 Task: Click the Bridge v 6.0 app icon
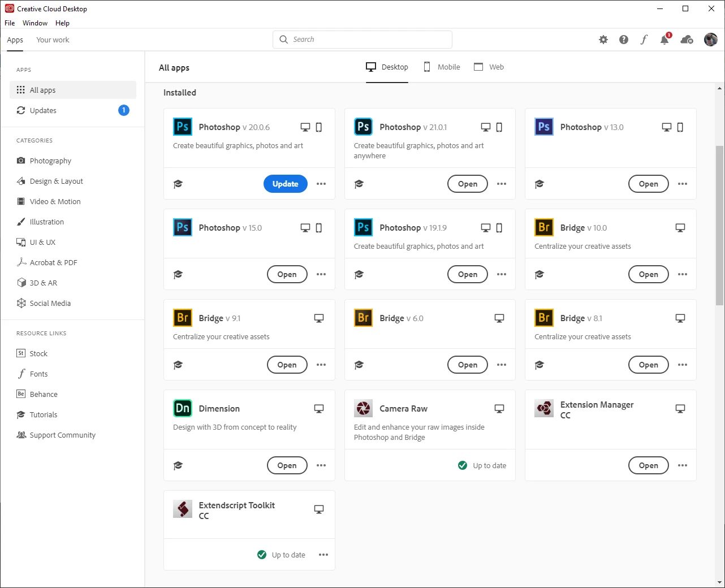(364, 318)
